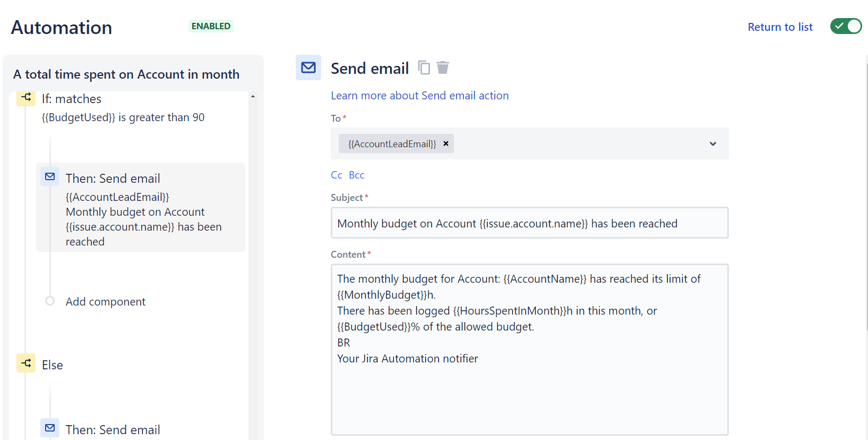Screen dimensions: 868x440
Task: Click the Else branch condition icon
Action: point(26,363)
